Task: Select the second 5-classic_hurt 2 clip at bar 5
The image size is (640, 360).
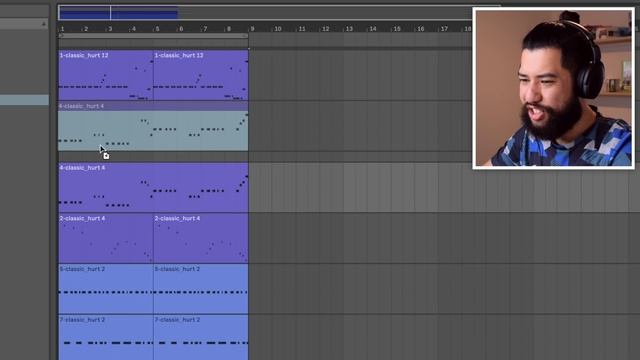Action: [x=201, y=289]
